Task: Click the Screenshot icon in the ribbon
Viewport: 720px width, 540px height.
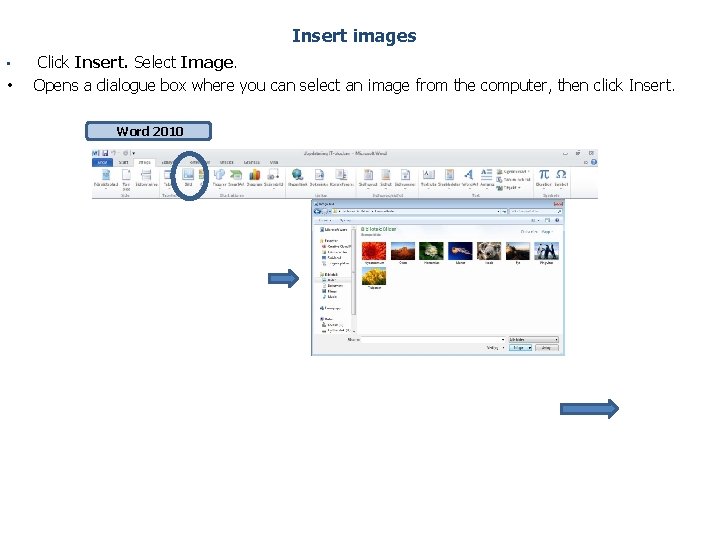Action: click(273, 174)
